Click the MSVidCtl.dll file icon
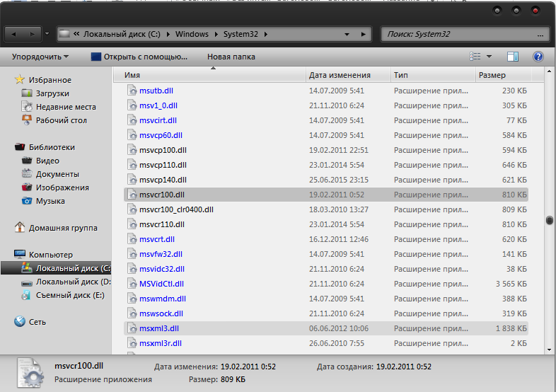The image size is (556, 392). coord(132,284)
